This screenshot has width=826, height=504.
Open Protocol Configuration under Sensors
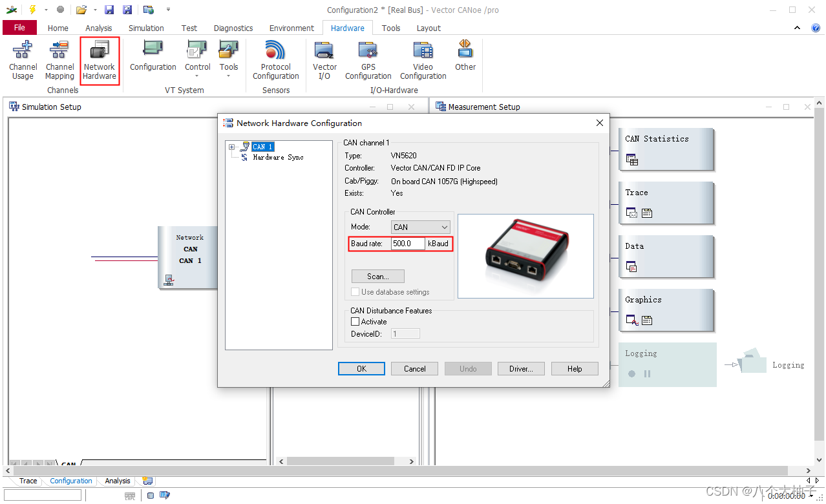click(276, 60)
